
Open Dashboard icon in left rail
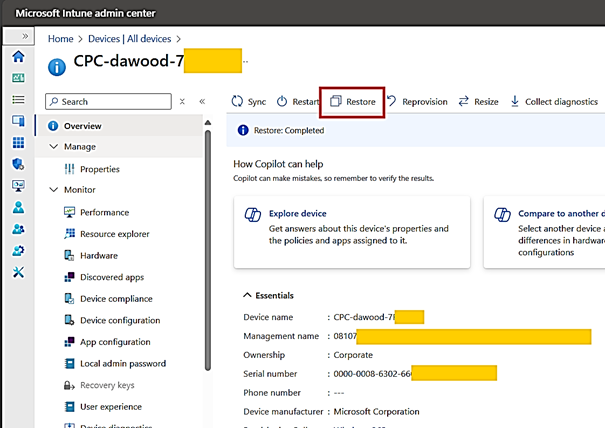[x=18, y=78]
